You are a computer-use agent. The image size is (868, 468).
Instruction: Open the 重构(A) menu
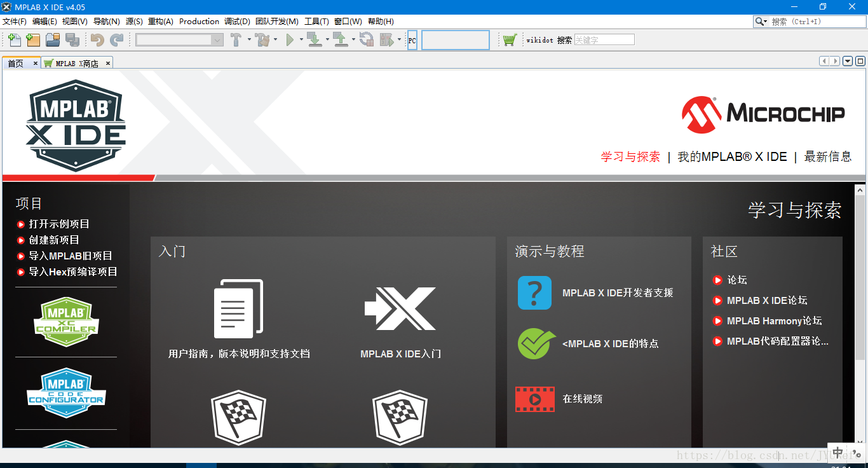coord(161,22)
